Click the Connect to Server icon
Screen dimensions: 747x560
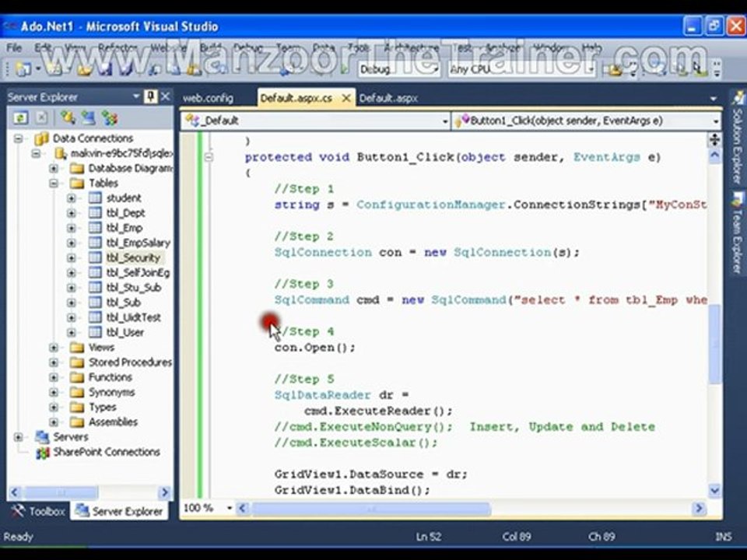[x=89, y=117]
